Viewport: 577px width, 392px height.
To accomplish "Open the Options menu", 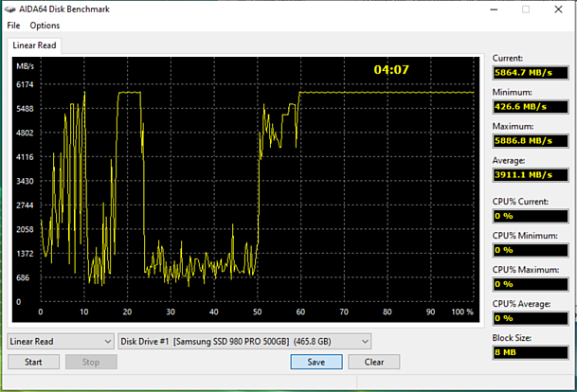I will point(45,26).
